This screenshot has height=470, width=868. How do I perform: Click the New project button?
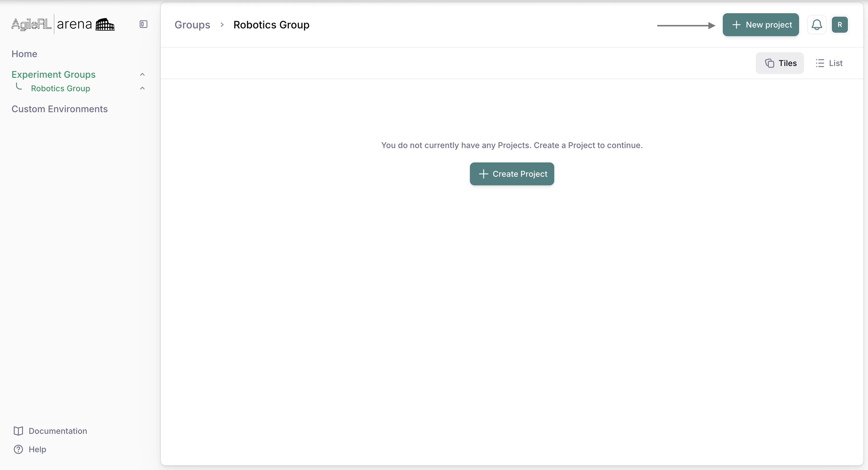pos(761,25)
